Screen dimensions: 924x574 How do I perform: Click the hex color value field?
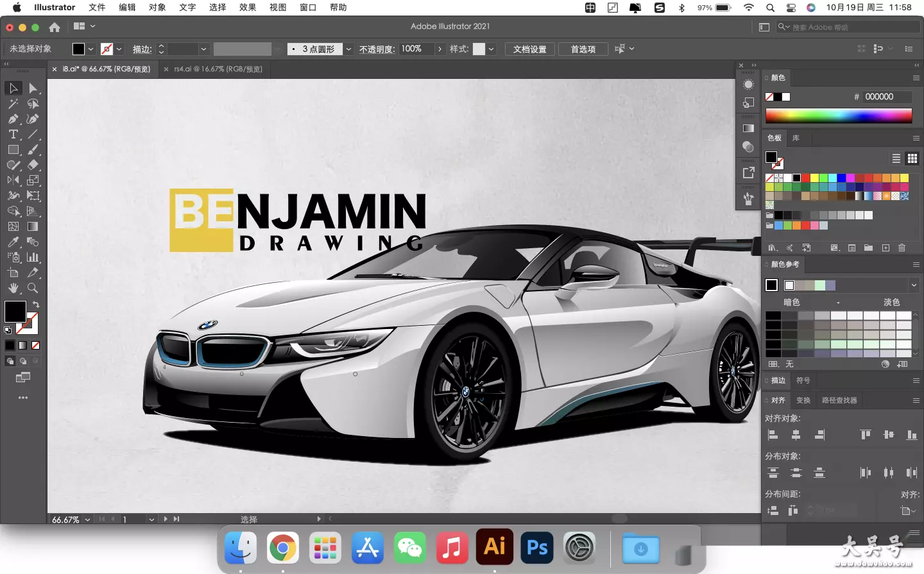pos(887,97)
